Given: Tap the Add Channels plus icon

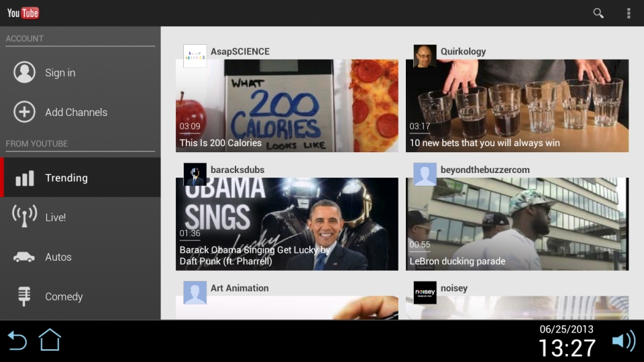Looking at the screenshot, I should pyautogui.click(x=24, y=112).
